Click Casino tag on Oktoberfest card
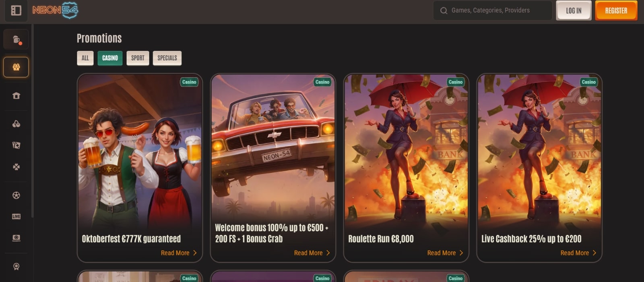 pos(189,82)
